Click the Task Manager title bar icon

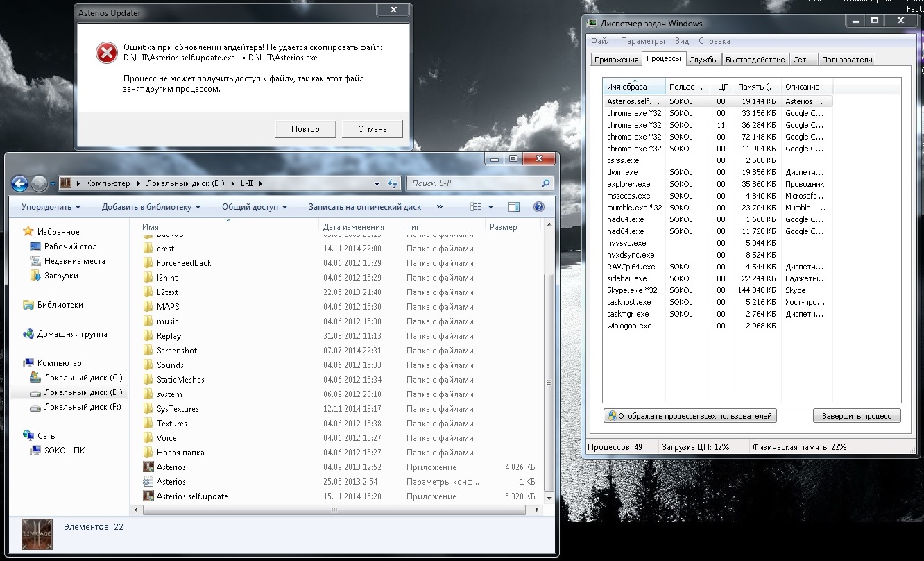click(x=592, y=23)
